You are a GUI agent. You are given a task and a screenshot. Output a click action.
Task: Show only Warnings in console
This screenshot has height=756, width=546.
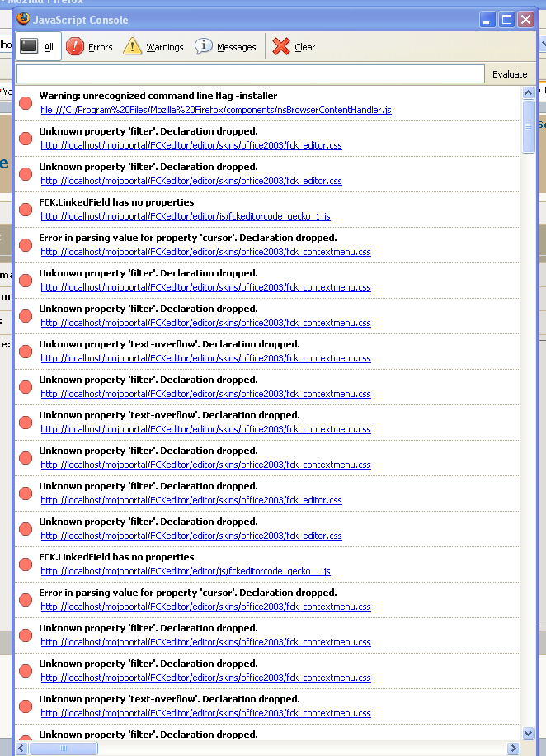pyautogui.click(x=153, y=47)
